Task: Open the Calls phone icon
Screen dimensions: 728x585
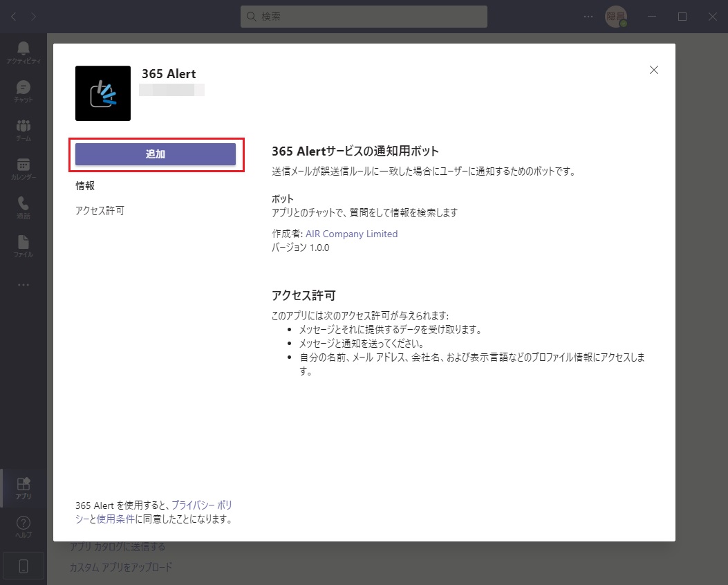Action: (x=24, y=207)
